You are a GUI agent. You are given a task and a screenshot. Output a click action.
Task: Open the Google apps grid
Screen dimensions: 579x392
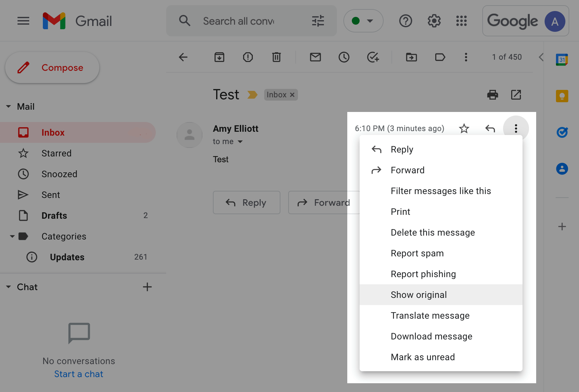click(x=461, y=21)
